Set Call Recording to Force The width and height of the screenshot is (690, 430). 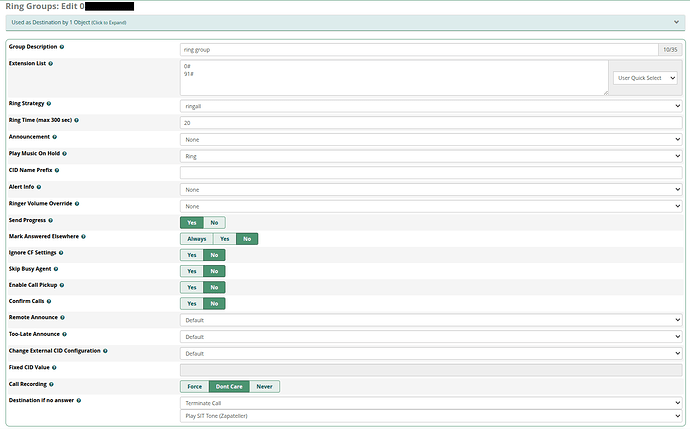[195, 386]
